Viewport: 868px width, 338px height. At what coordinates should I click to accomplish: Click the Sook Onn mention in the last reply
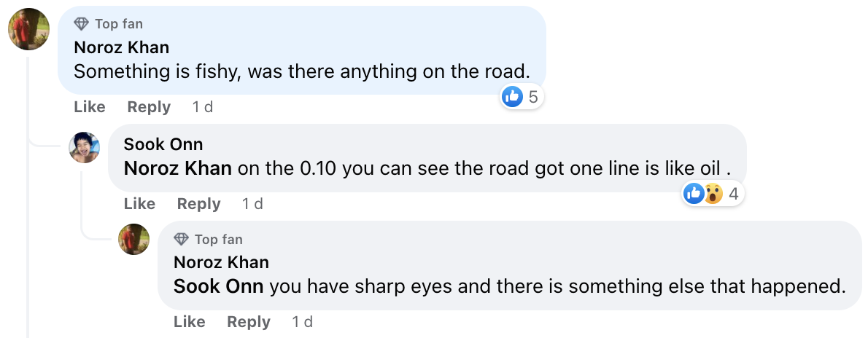tap(218, 286)
